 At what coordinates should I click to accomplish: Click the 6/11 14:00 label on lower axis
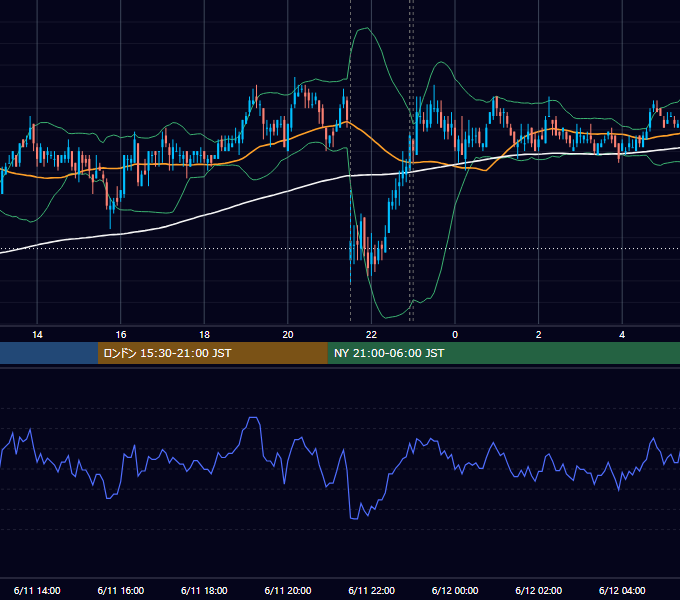point(37,590)
